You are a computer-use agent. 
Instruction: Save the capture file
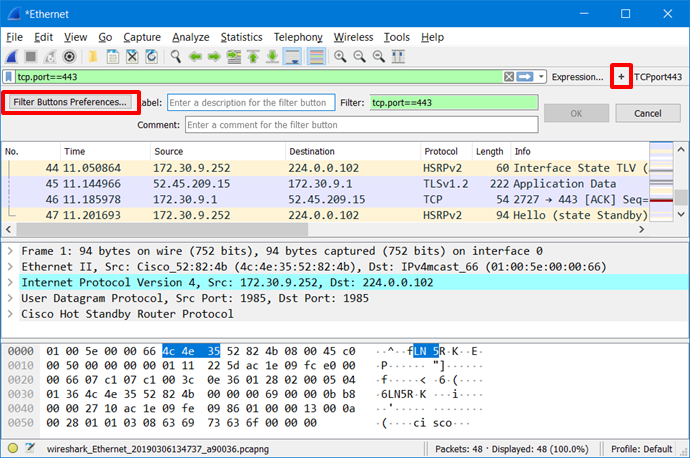[x=113, y=57]
